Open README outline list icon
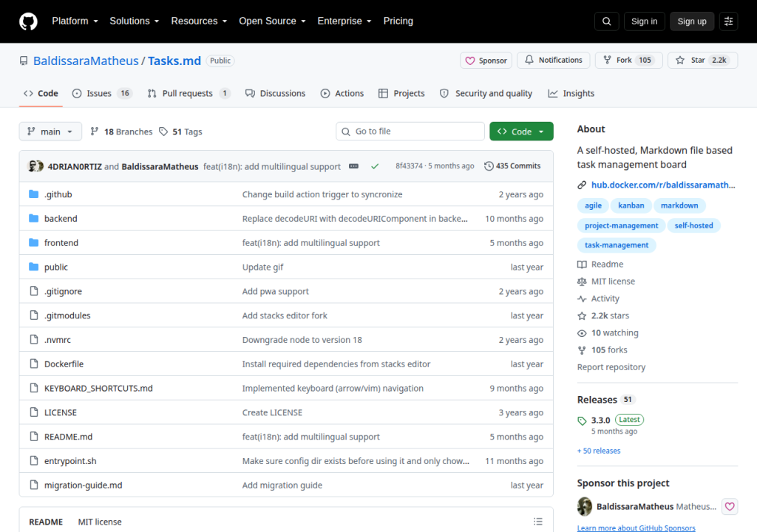This screenshot has width=757, height=532. click(x=538, y=522)
